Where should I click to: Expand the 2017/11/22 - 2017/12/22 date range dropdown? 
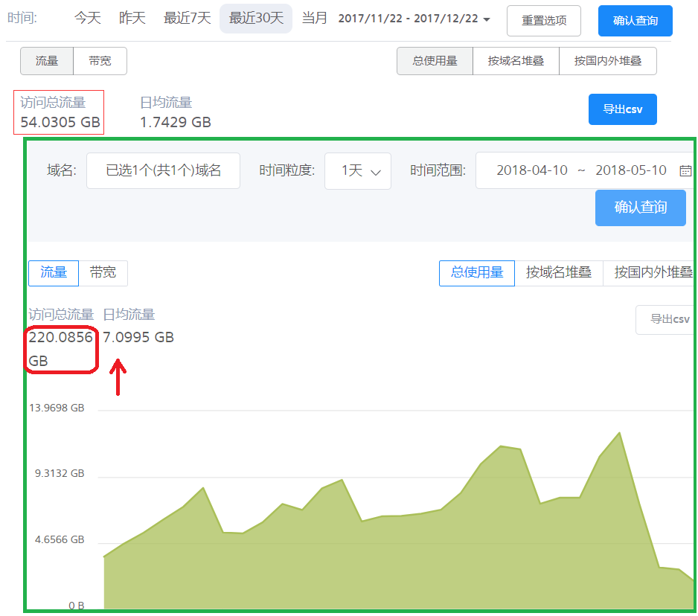pos(414,19)
